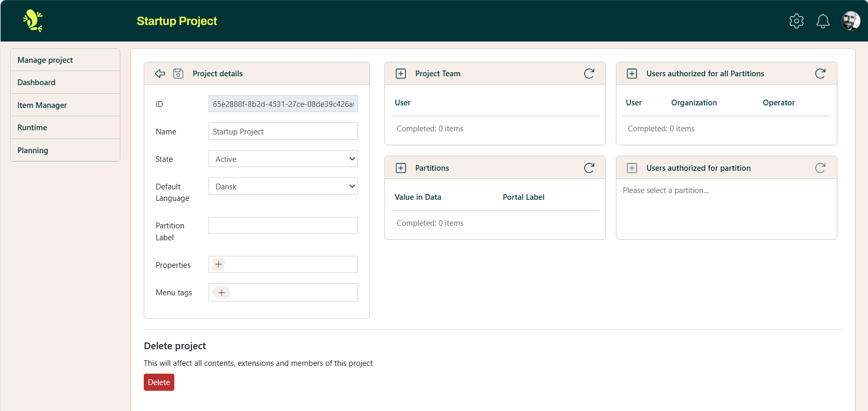The height and width of the screenshot is (411, 868).
Task: Click the Partition Label input field
Action: 283,226
